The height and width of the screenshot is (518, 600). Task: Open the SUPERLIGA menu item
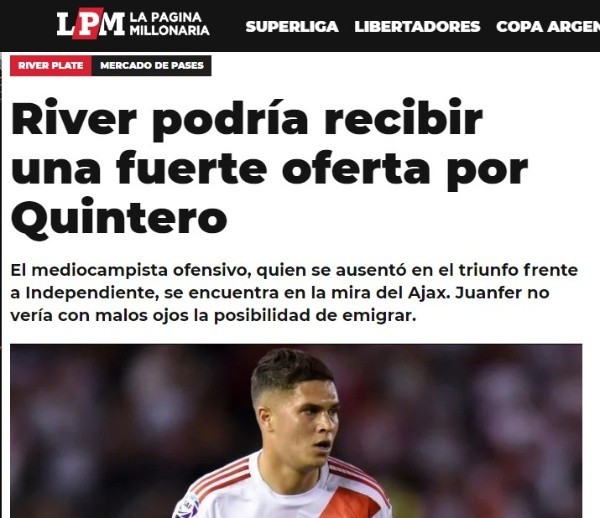tap(292, 26)
